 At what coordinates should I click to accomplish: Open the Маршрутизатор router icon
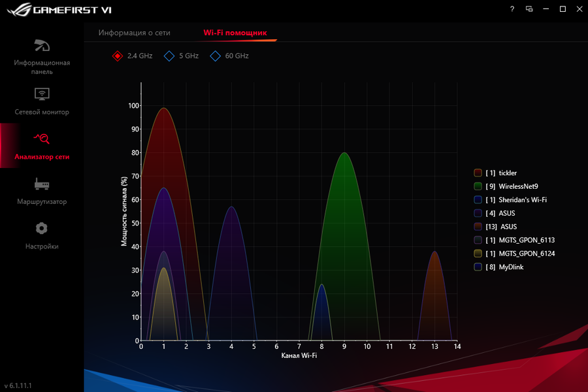click(x=42, y=184)
